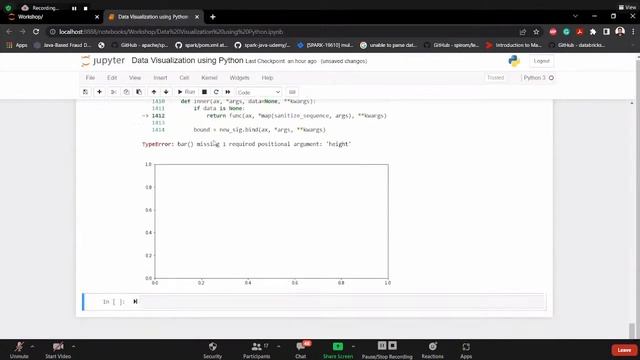This screenshot has height=360, width=640.
Task: Close the Data Visualization using Python tab
Action: 197,17
